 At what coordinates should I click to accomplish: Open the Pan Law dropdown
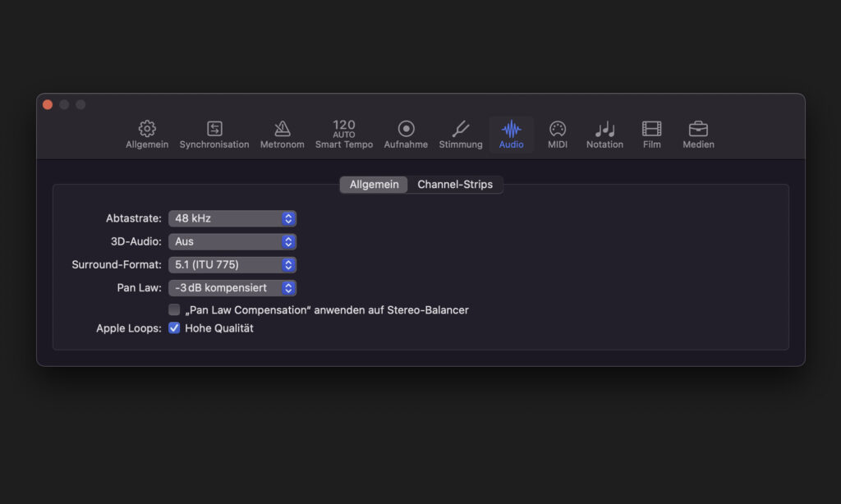pos(232,288)
